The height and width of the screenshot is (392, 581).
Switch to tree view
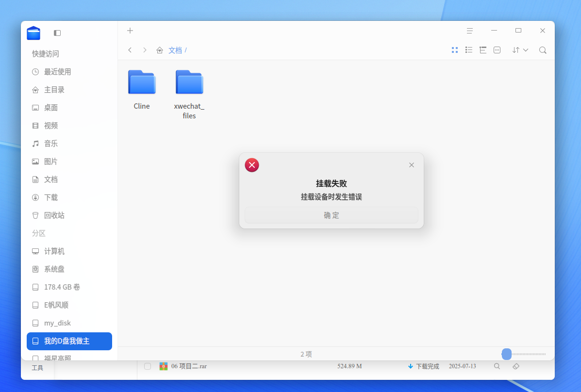coord(483,50)
